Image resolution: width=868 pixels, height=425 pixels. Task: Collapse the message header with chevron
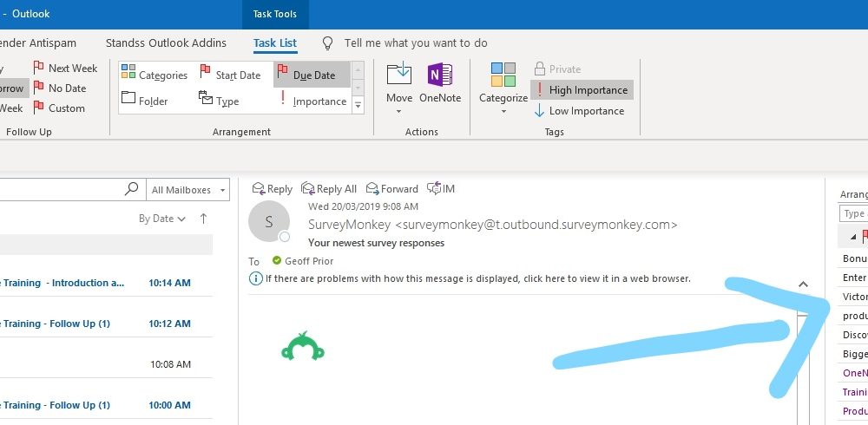pyautogui.click(x=803, y=284)
